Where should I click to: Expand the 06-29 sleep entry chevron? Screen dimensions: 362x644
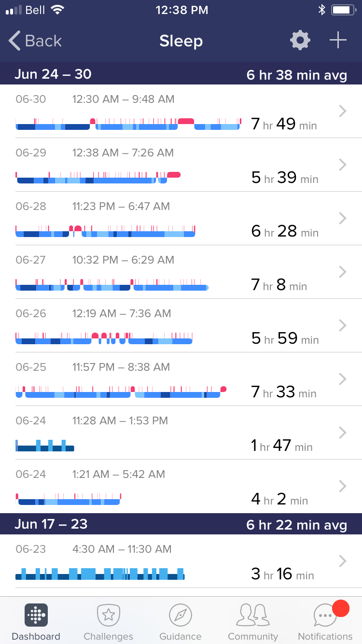[x=343, y=165]
